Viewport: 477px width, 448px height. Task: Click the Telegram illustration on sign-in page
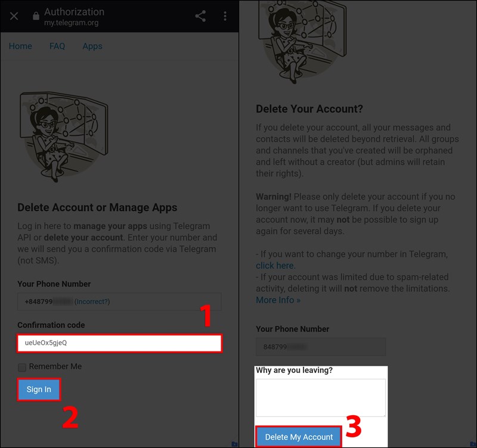pos(64,137)
